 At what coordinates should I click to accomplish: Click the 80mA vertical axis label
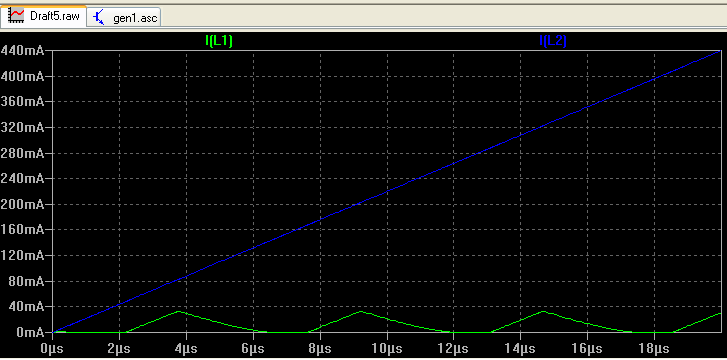click(x=25, y=282)
